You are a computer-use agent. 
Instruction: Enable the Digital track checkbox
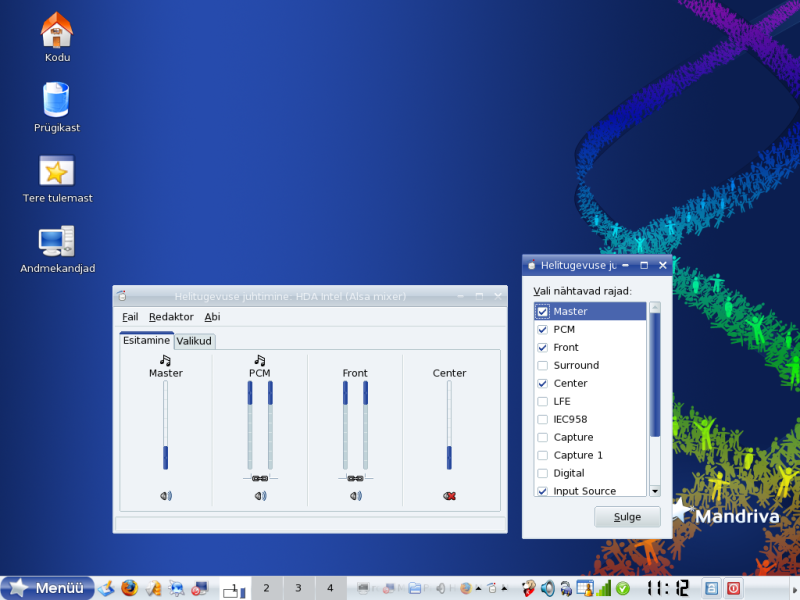pos(542,473)
